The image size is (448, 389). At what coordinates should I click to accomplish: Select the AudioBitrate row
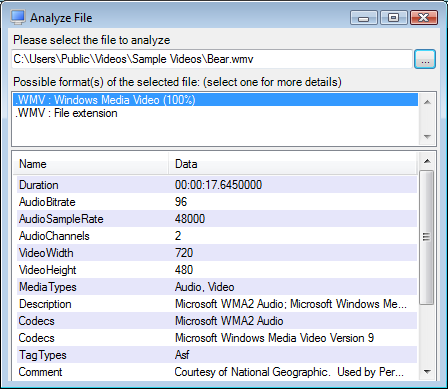217,202
